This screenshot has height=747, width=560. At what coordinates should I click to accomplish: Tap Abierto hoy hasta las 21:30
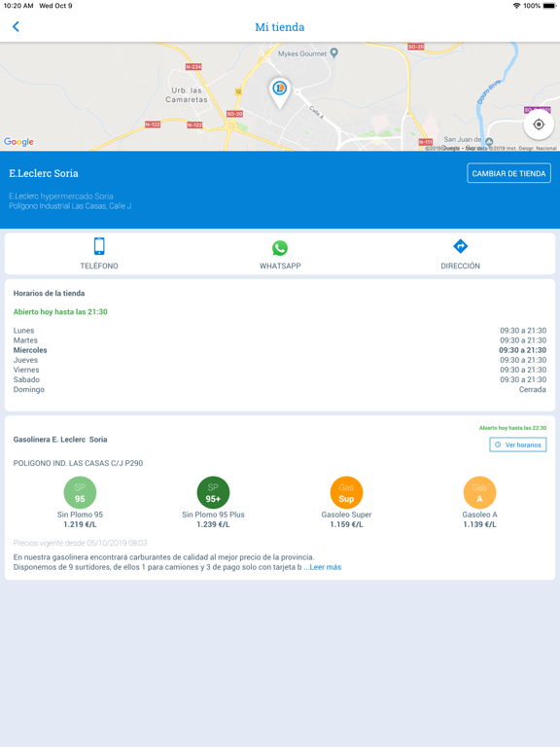[x=60, y=311]
